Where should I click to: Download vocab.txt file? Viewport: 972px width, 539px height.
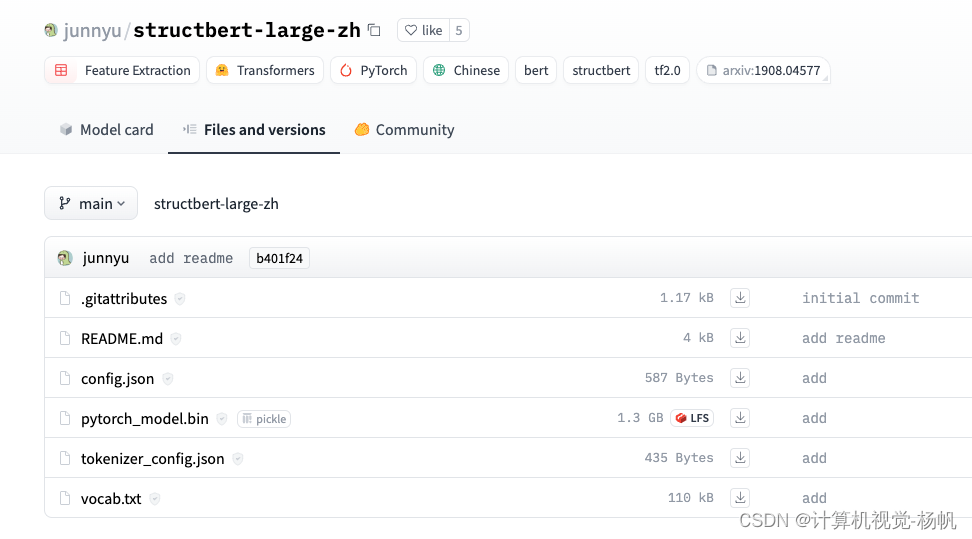pos(740,497)
